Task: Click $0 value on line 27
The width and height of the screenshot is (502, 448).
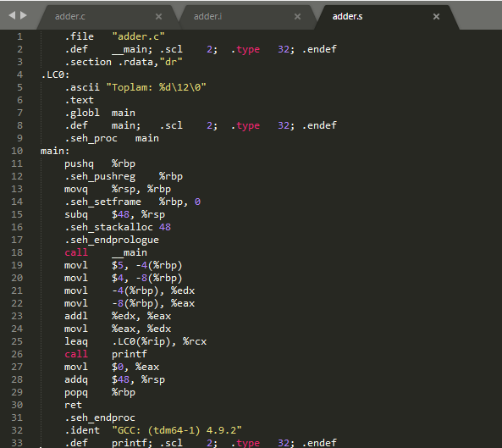Action: tap(118, 367)
